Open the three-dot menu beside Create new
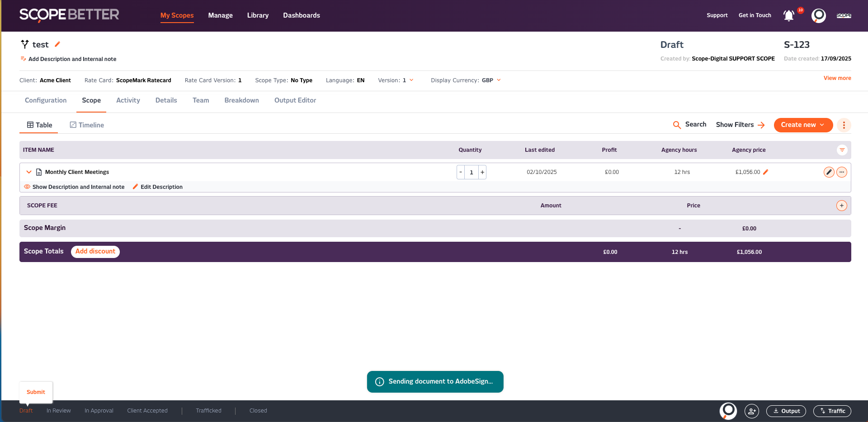Image resolution: width=868 pixels, height=422 pixels. tap(843, 125)
